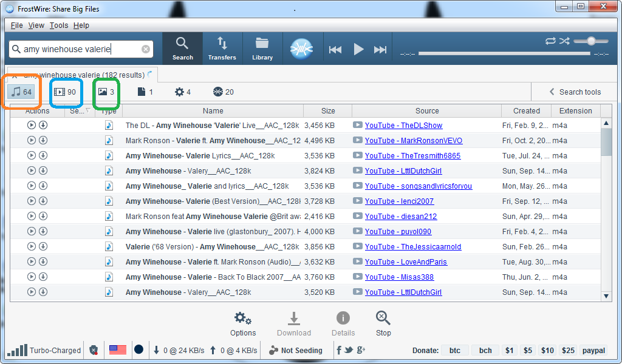Click into the search input field
This screenshot has width=622, height=364.
[81, 49]
